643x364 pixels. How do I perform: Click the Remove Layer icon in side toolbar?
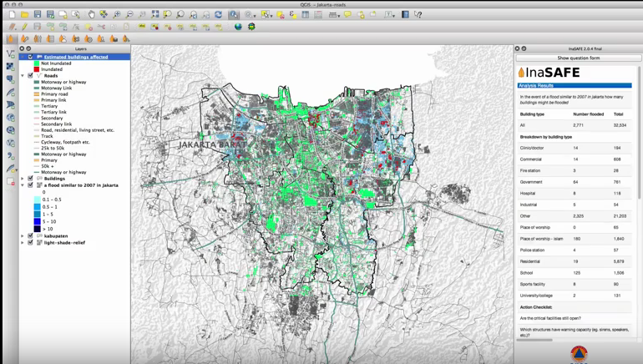click(x=11, y=182)
